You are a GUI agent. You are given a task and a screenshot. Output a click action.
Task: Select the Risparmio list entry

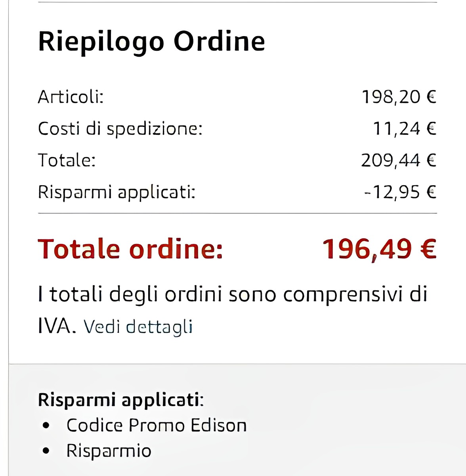click(109, 451)
